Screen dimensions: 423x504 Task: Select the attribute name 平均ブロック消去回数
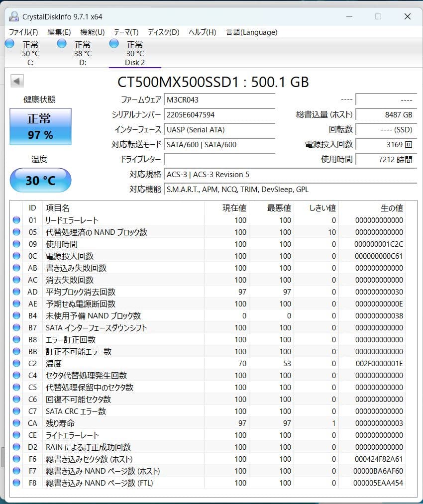click(80, 292)
